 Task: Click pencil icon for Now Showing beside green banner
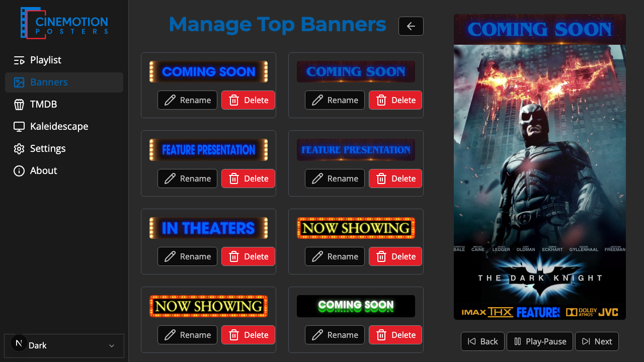click(x=170, y=335)
